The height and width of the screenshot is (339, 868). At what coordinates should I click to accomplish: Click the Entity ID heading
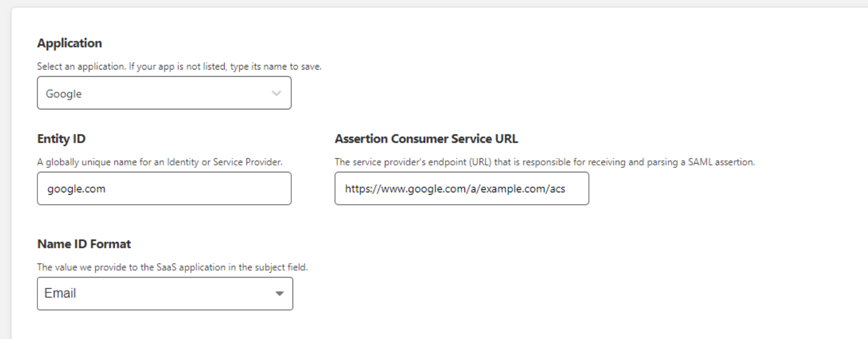[x=60, y=139]
